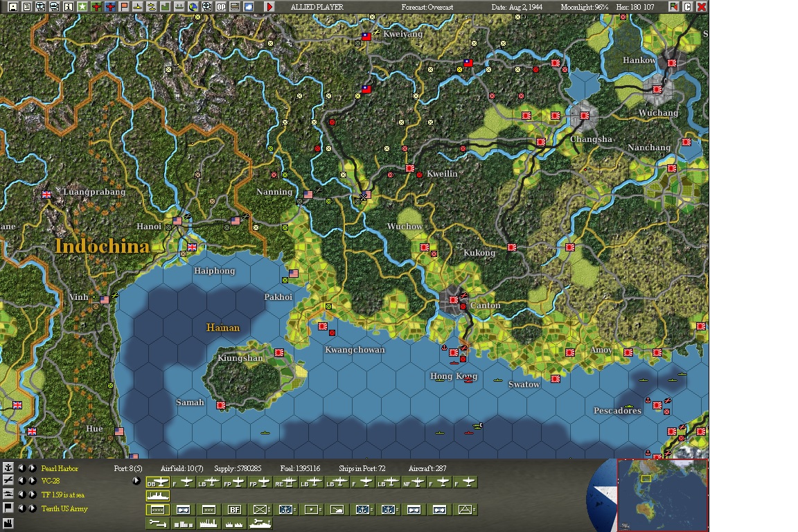Click the black flag land unit list icon

point(8,508)
